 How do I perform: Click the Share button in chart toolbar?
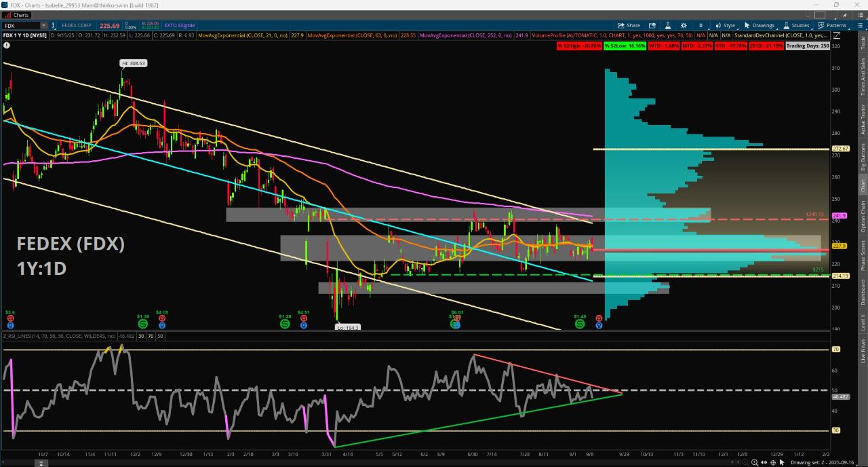(x=629, y=25)
